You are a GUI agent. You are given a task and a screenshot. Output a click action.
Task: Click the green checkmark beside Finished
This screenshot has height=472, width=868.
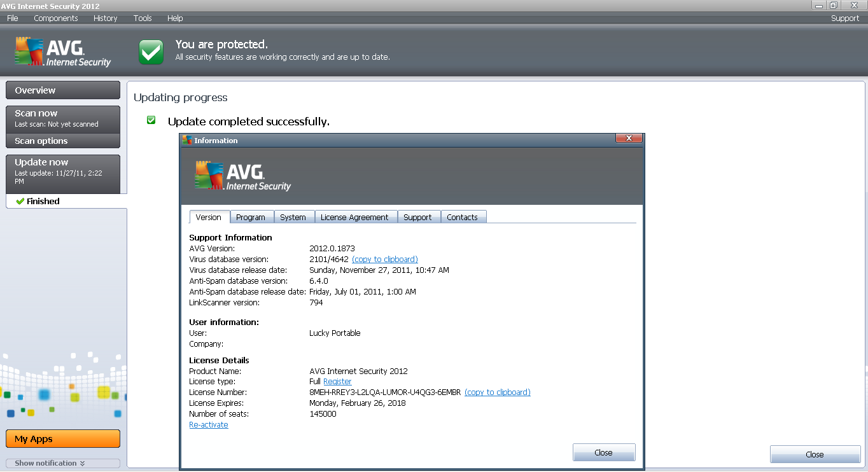pos(20,201)
